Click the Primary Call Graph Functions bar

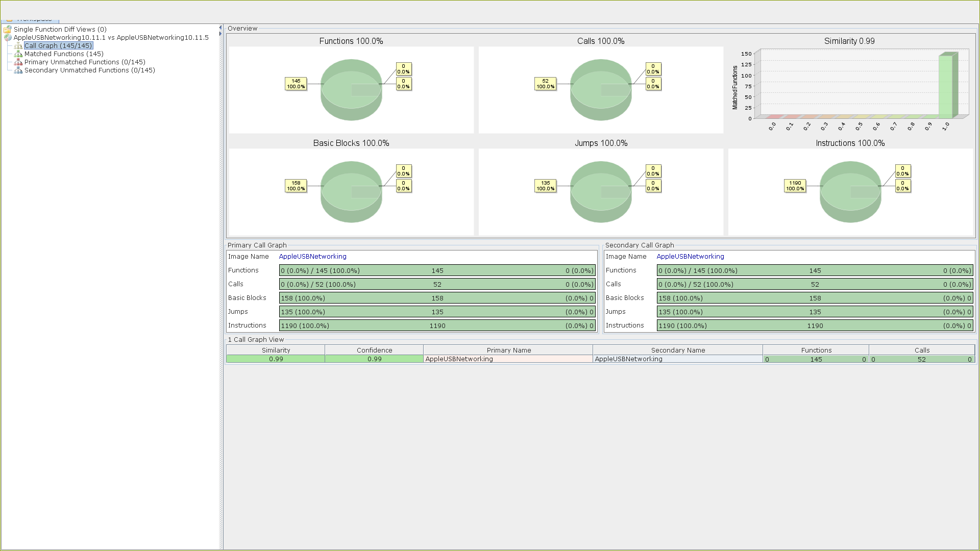point(437,270)
